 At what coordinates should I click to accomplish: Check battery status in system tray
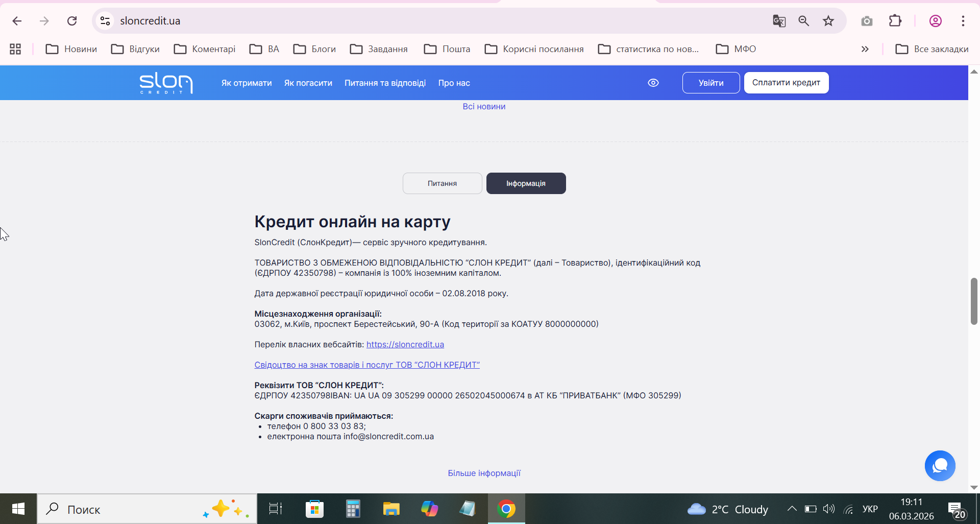(x=811, y=509)
